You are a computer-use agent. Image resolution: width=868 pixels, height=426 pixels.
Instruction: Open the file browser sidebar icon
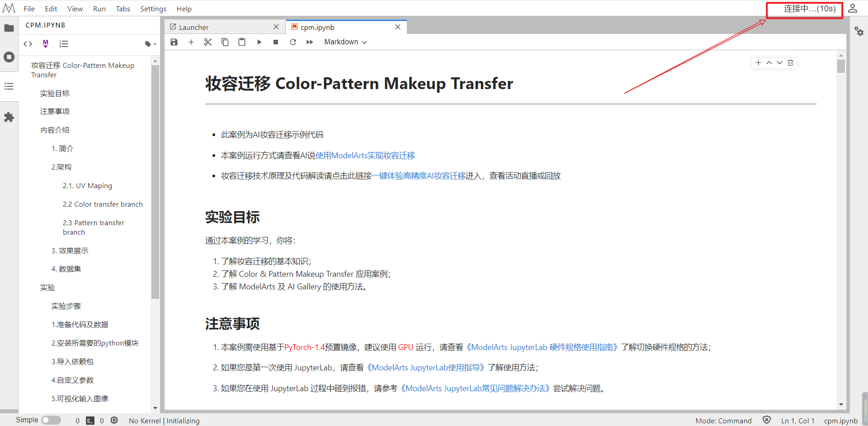click(9, 28)
